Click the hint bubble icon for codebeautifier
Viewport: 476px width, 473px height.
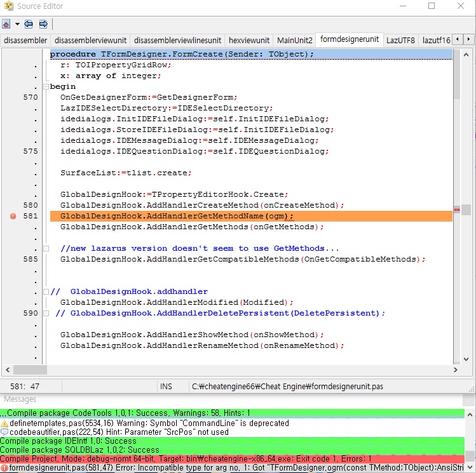click(4, 432)
